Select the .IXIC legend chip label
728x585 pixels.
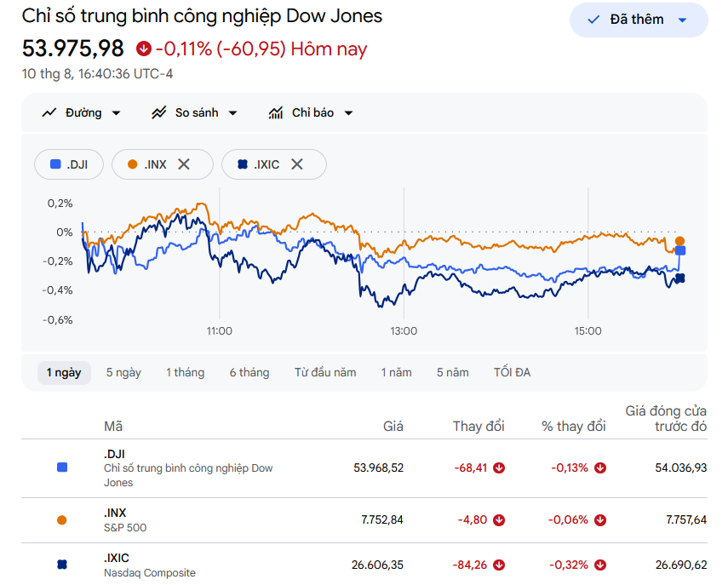[267, 164]
